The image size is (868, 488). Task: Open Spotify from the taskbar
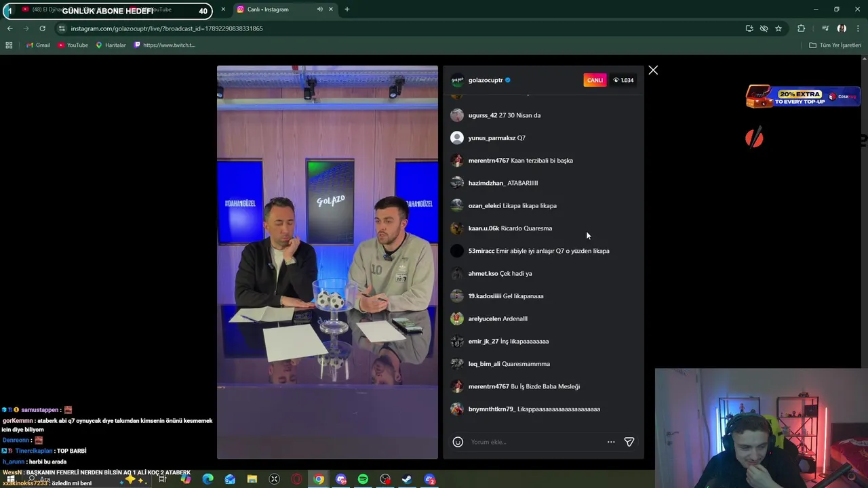coord(363,479)
